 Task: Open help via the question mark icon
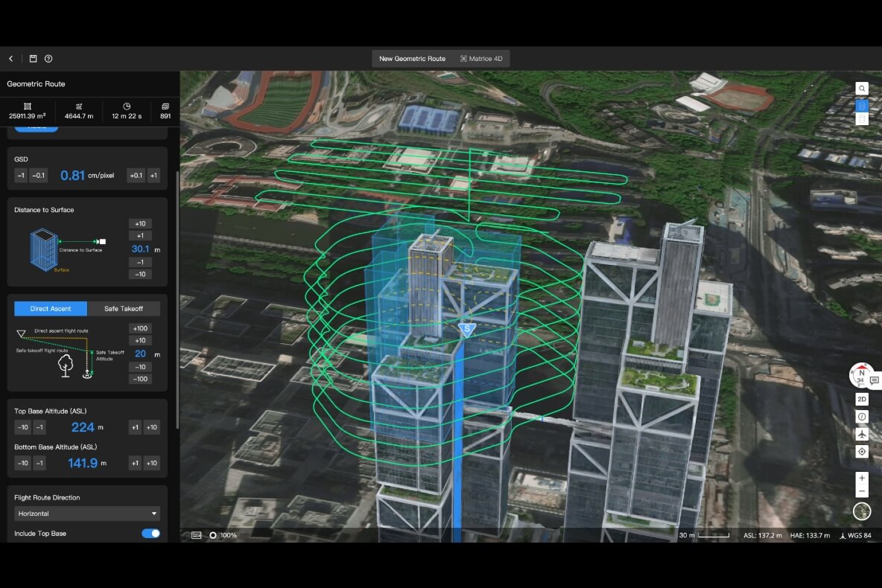tap(48, 59)
